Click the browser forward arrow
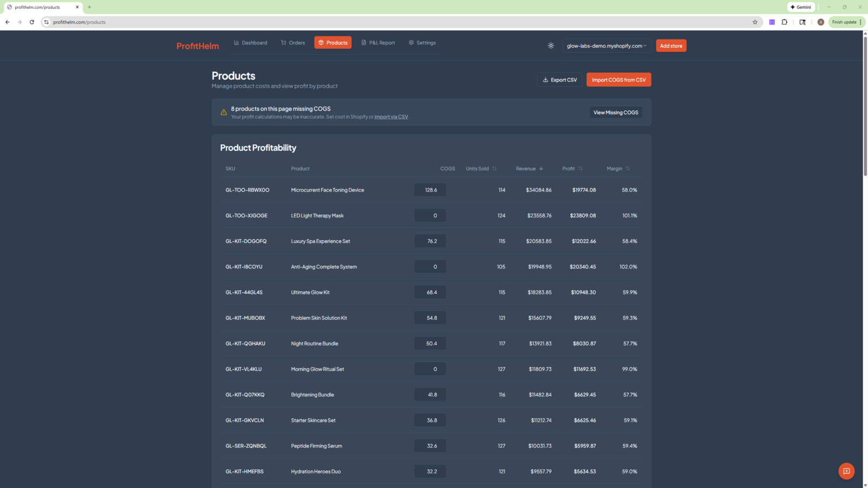 pos(20,22)
